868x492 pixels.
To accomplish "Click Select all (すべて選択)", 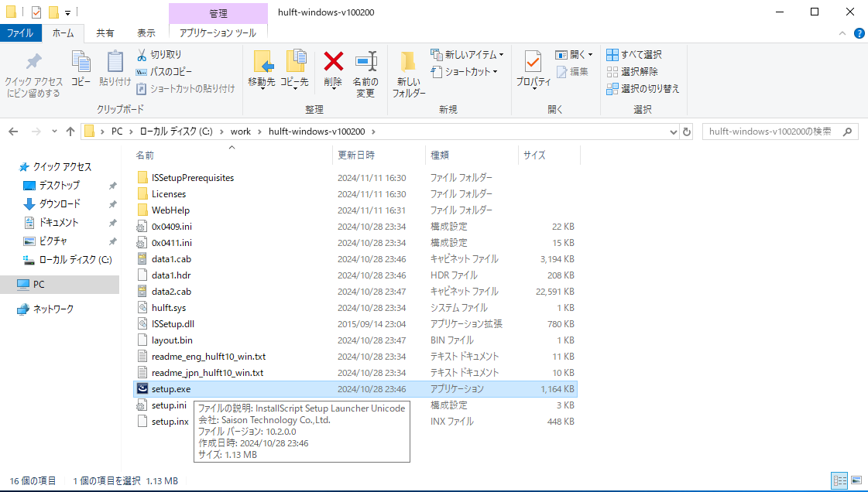I will [634, 55].
